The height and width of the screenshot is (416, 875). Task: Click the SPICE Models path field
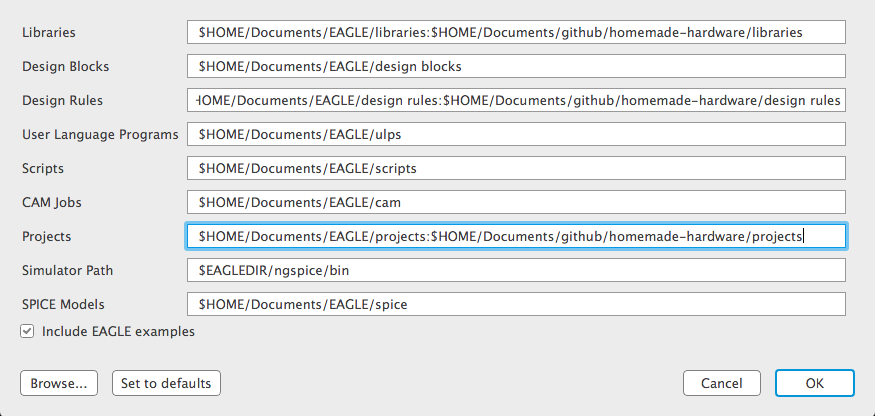[x=516, y=304]
